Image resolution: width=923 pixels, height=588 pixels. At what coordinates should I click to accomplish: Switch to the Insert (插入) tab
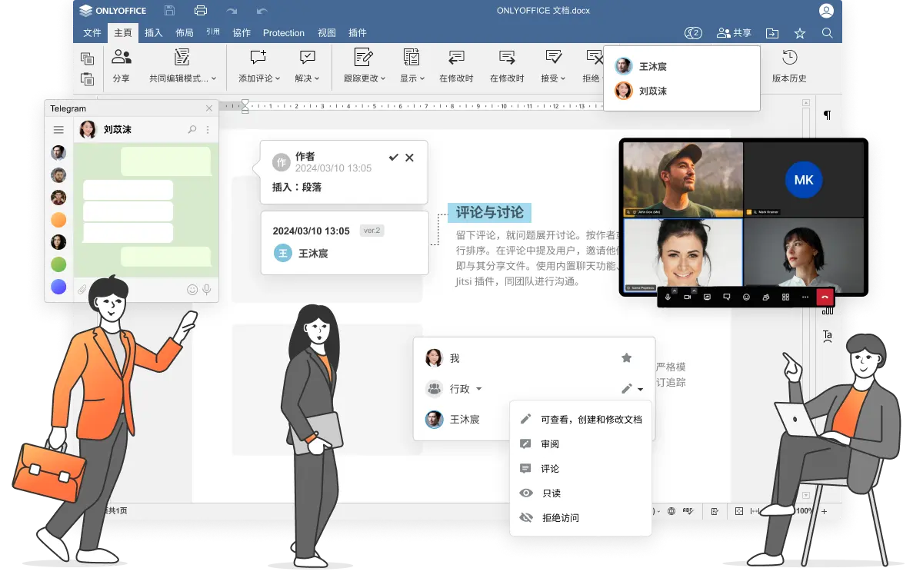tap(154, 33)
